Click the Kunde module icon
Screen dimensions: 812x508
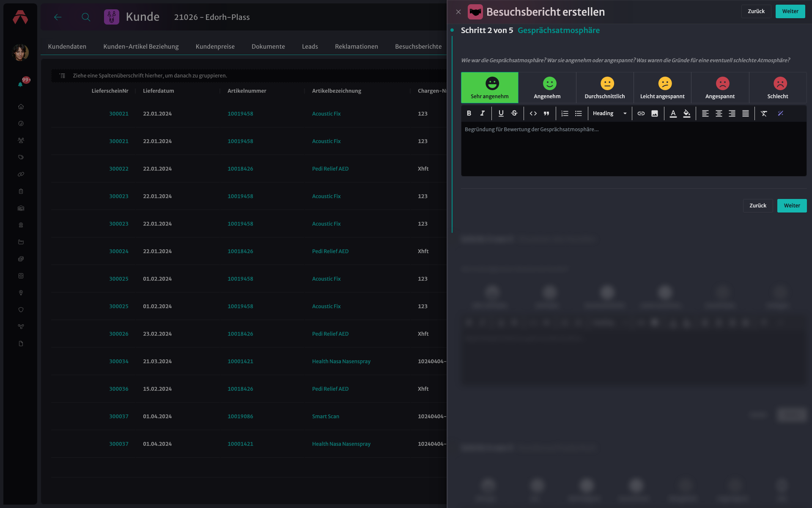(x=112, y=17)
